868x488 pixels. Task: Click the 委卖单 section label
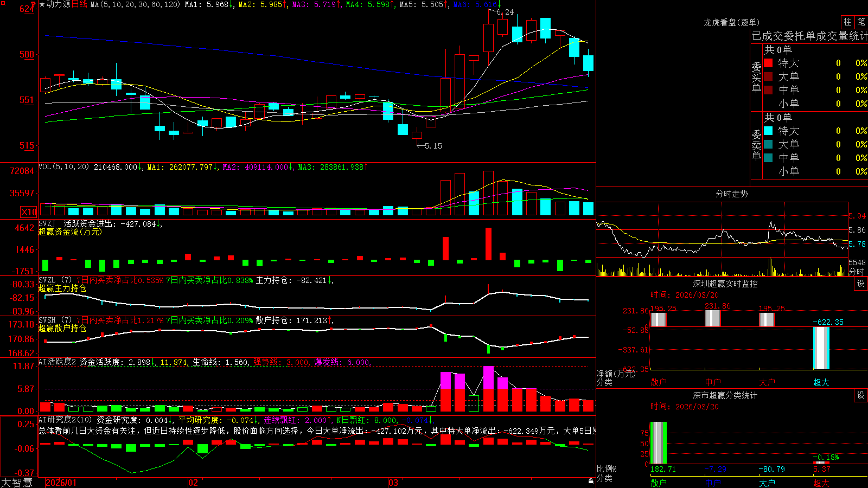pos(756,145)
